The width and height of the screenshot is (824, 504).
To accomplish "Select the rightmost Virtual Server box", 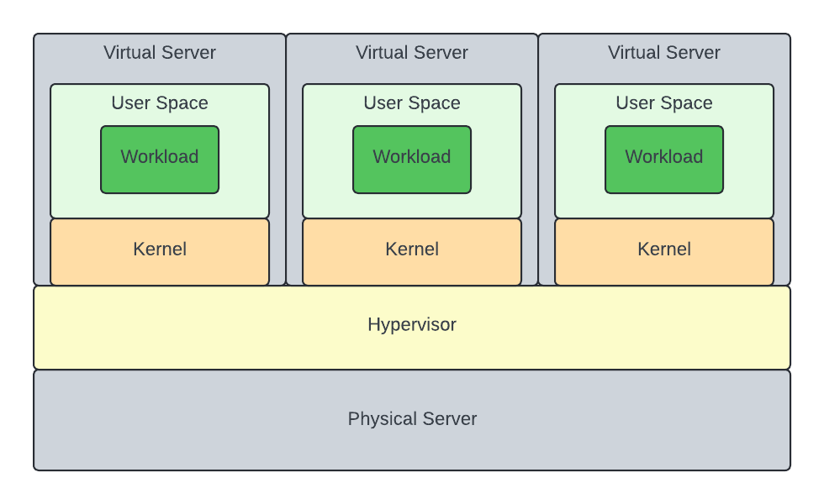I will [664, 53].
